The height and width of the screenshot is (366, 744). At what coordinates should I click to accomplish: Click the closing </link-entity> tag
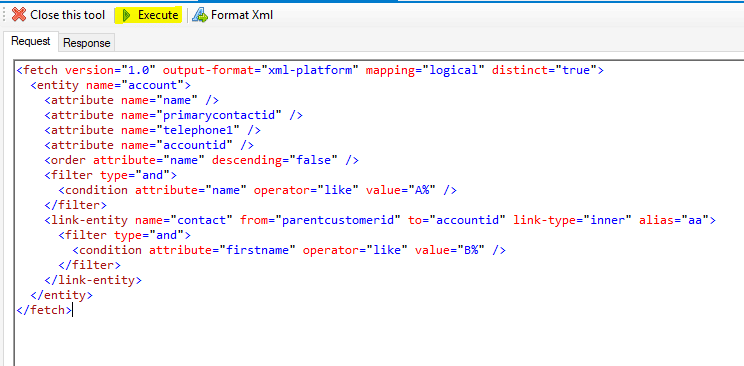(x=93, y=280)
